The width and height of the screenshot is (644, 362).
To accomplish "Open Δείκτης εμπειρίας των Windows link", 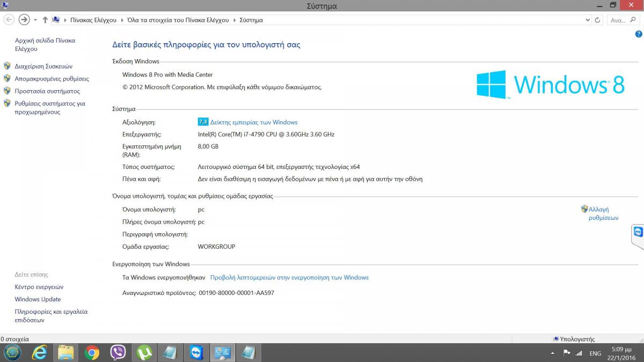I will click(254, 122).
